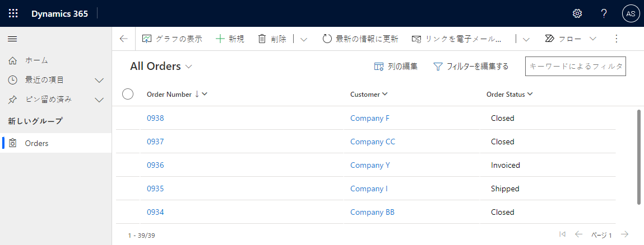Open the Company CC customer link

coord(372,142)
